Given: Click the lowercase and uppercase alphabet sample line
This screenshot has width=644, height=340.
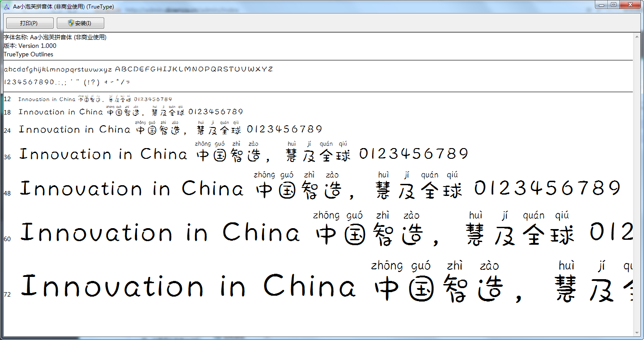Looking at the screenshot, I should [138, 69].
